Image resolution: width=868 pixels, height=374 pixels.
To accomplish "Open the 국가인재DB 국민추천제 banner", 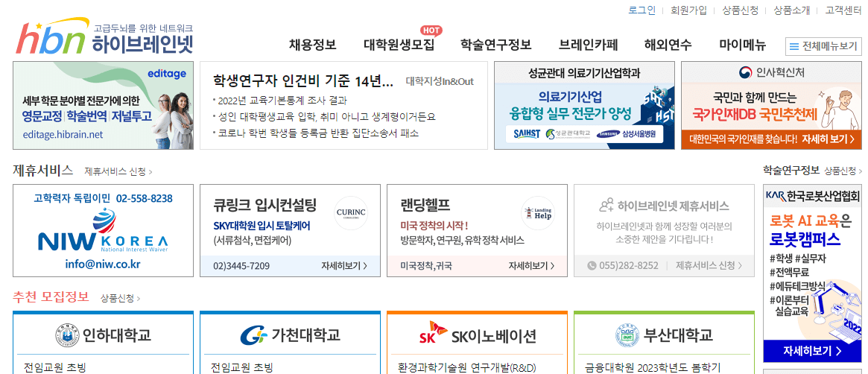I will [772, 105].
